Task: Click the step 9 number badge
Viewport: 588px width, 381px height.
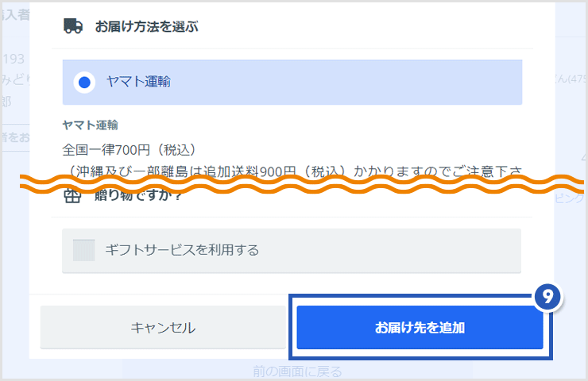Action: (x=547, y=297)
